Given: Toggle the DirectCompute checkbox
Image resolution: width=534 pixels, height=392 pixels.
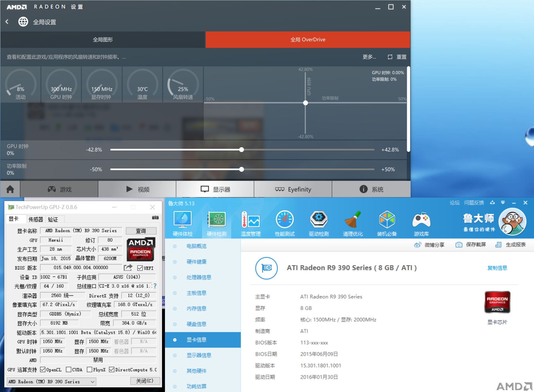Looking at the screenshot, I should tap(112, 370).
